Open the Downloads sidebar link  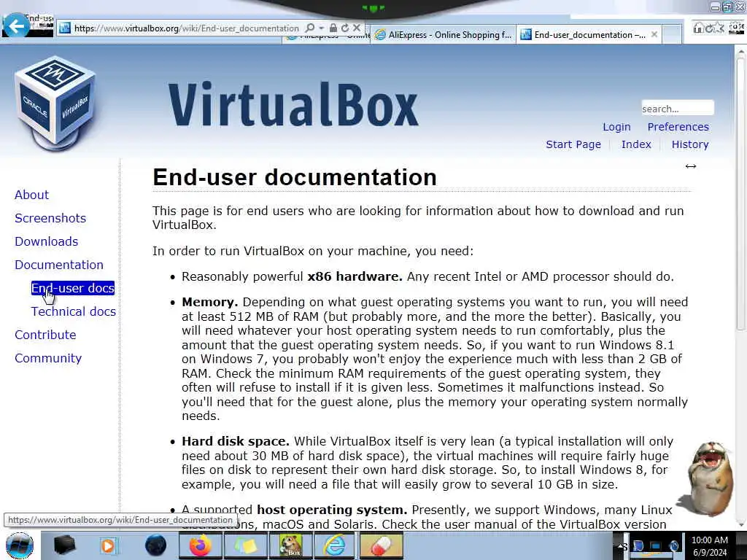(46, 241)
